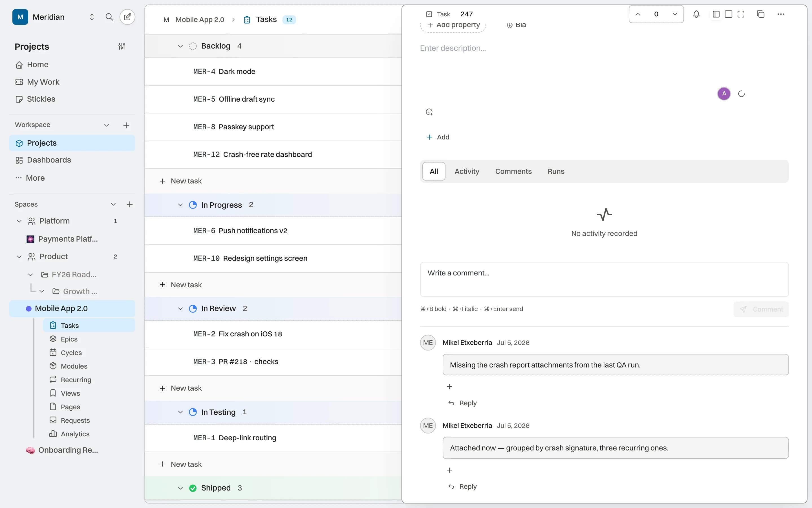This screenshot has height=508, width=812.
Task: Add New task under In Progress
Action: point(180,284)
